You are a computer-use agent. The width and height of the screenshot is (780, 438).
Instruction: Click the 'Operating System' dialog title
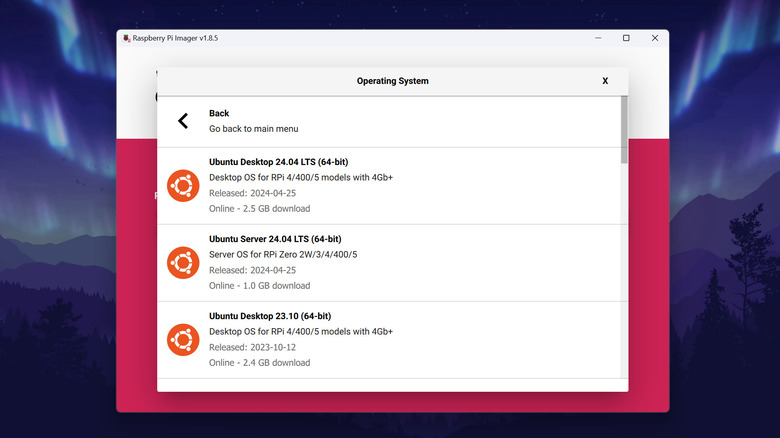pos(392,81)
